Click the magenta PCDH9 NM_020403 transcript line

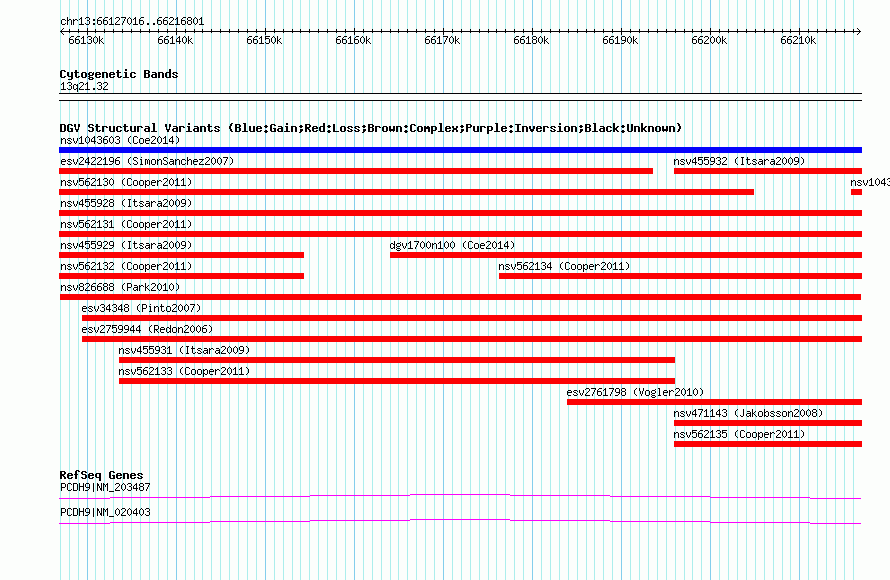click(x=460, y=522)
